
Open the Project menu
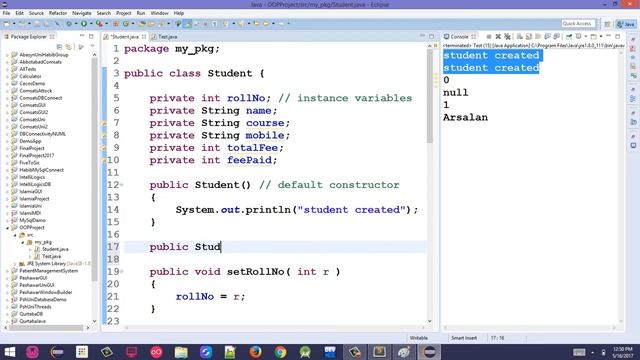click(x=123, y=13)
